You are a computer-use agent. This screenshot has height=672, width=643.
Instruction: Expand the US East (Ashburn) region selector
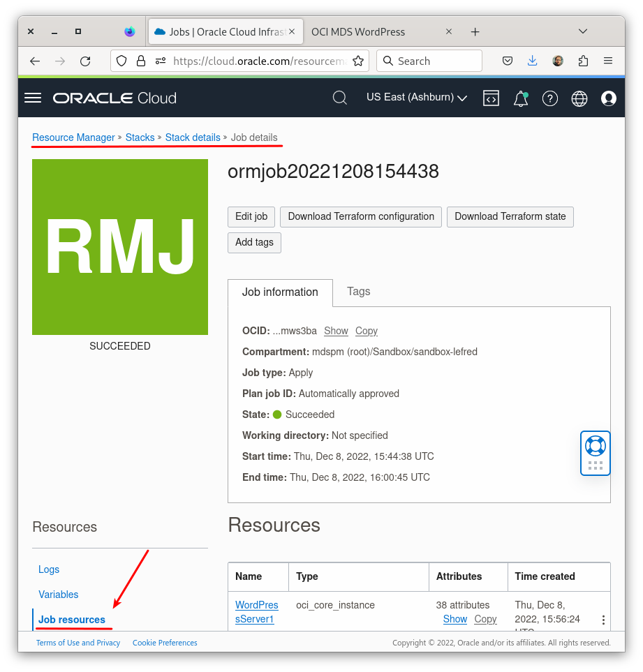click(416, 98)
